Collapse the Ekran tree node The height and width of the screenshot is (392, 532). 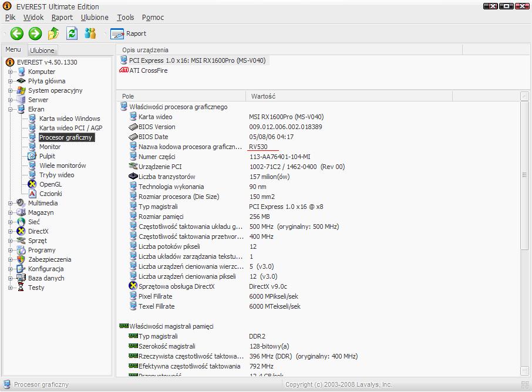point(10,110)
